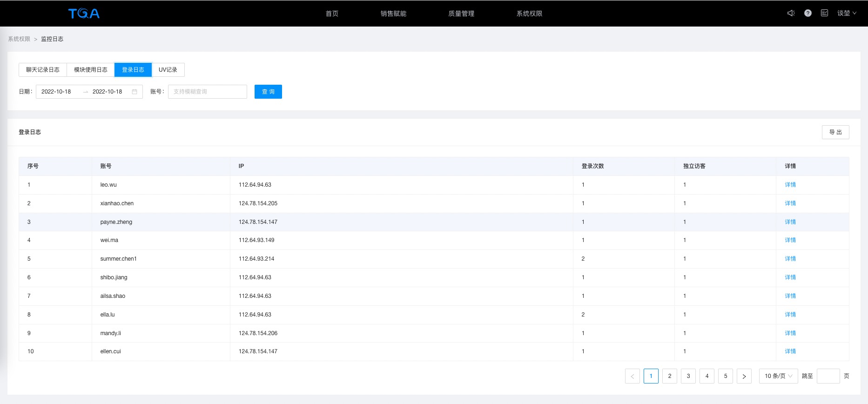Open 详情 for wei.ma
This screenshot has height=404, width=868.
pos(790,240)
